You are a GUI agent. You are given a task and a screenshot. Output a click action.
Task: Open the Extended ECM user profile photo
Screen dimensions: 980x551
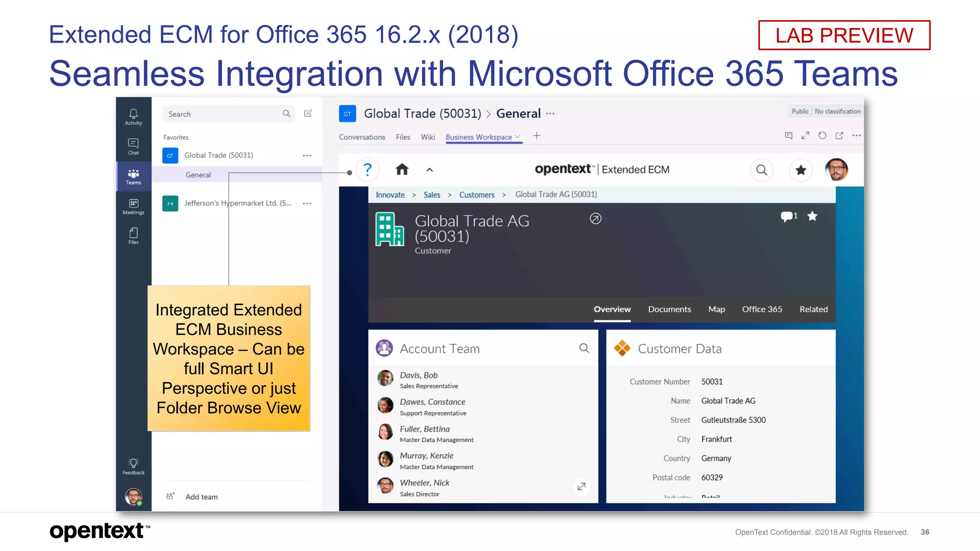pos(836,169)
